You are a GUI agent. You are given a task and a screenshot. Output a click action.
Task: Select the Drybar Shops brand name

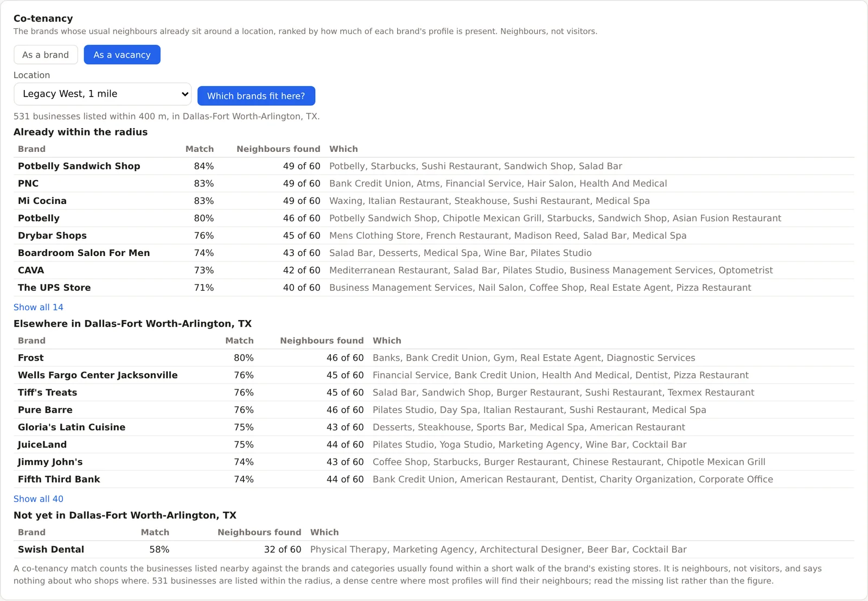coord(52,235)
